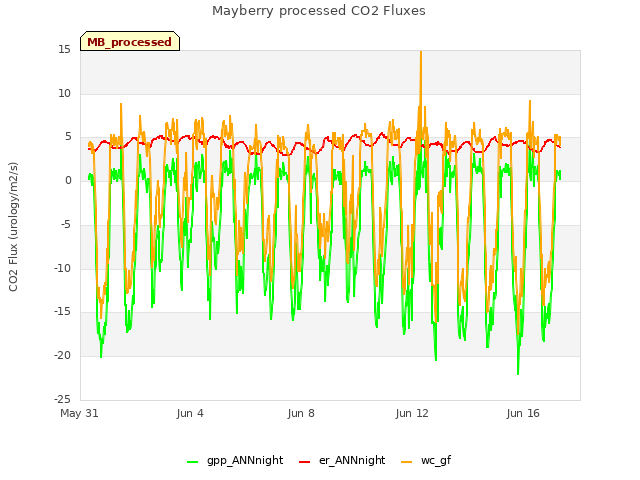Screen dimensions: 640x480
Task: Click the -25 y-axis tick label
Action: point(63,399)
